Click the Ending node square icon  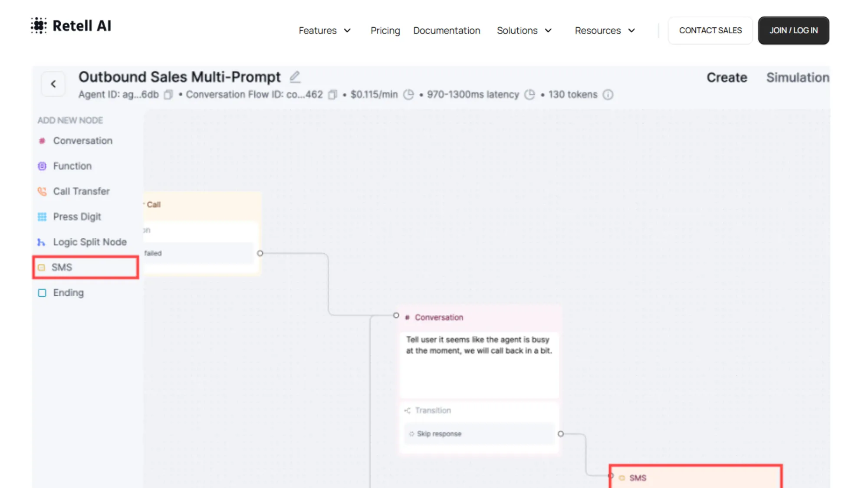pyautogui.click(x=42, y=293)
